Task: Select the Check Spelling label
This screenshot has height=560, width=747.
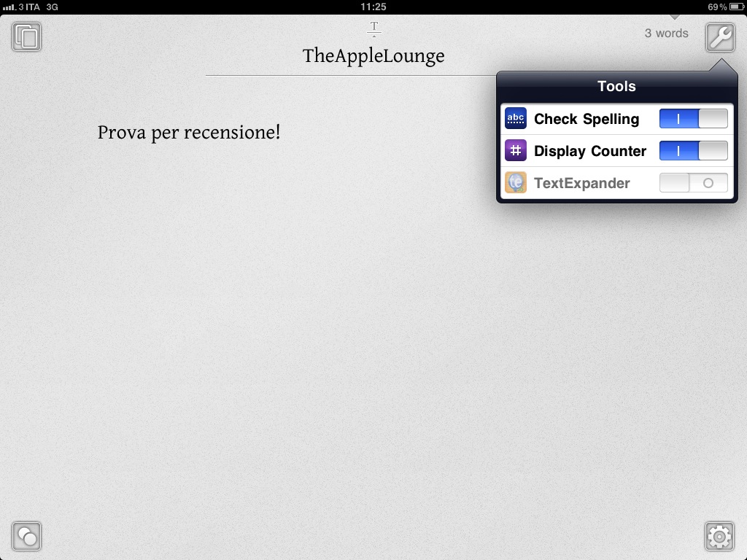Action: [x=587, y=119]
